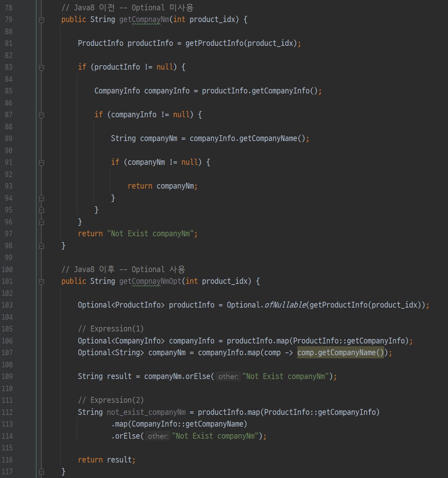Viewport: 448px width, 478px height.
Task: Click companyNm.orElse on line 109
Action: coord(177,376)
